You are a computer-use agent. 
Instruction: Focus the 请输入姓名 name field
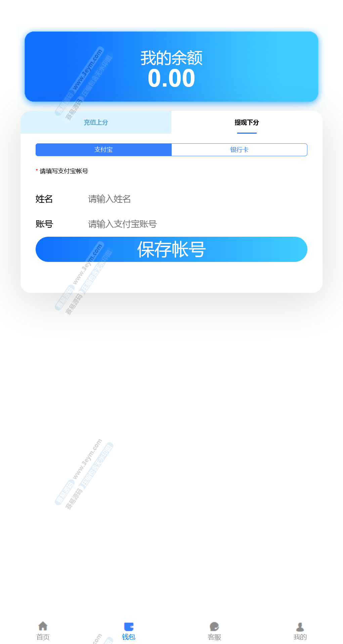pyautogui.click(x=197, y=199)
